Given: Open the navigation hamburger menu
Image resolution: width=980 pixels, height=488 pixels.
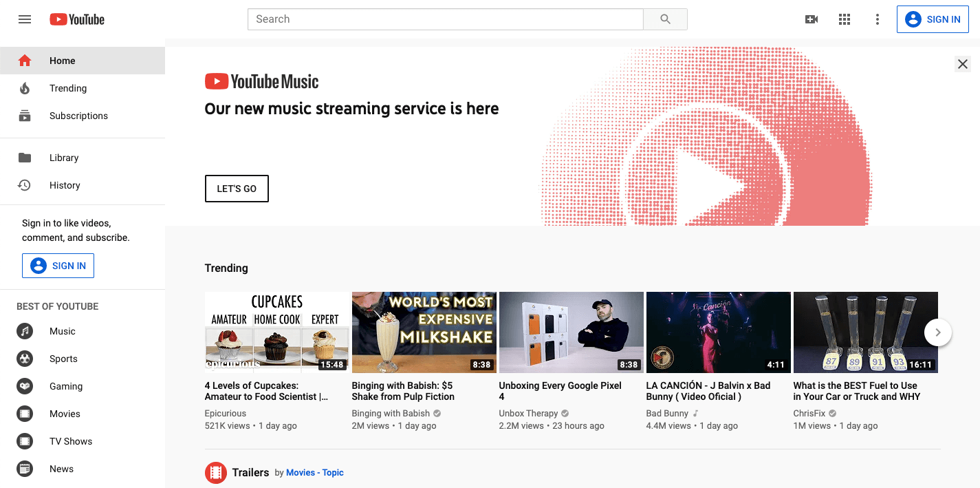Looking at the screenshot, I should pos(25,19).
